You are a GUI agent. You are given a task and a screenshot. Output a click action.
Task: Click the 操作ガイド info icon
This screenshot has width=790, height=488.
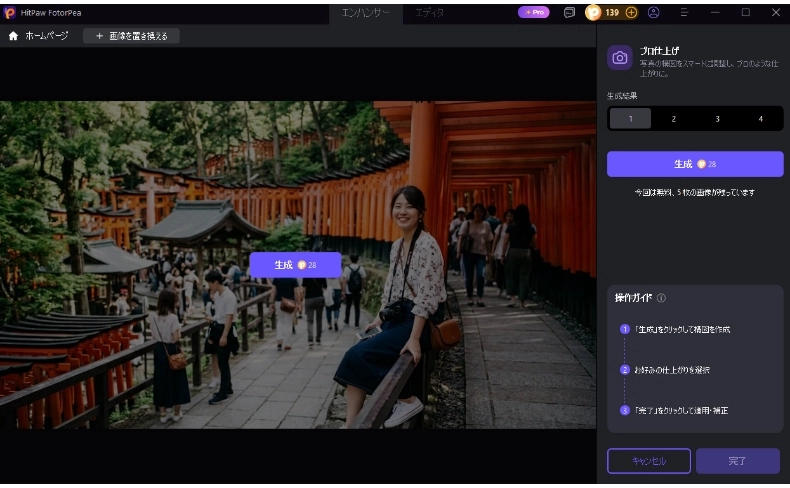tap(662, 298)
